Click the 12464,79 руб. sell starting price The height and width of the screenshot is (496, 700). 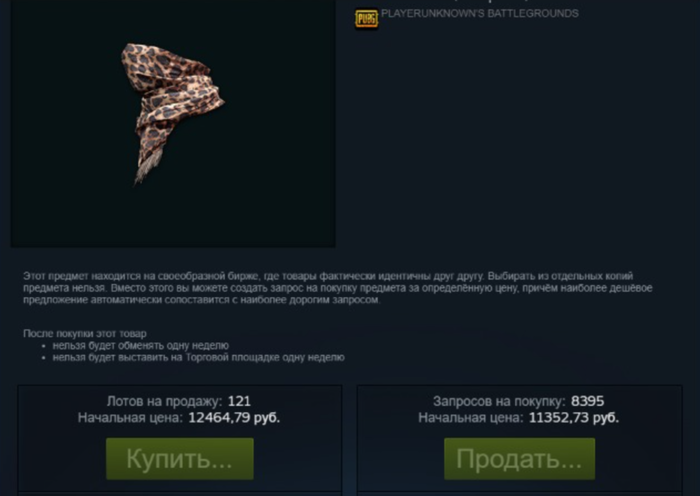click(234, 418)
